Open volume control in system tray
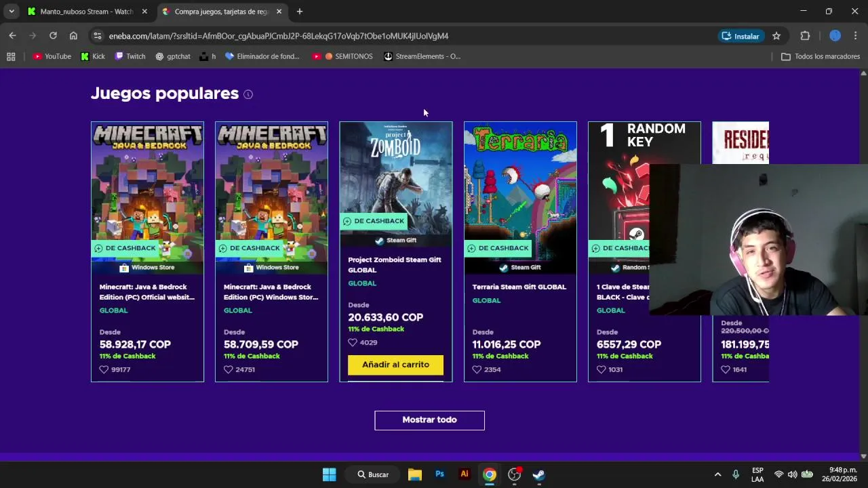Screen dimensions: 868x488 click(x=792, y=474)
